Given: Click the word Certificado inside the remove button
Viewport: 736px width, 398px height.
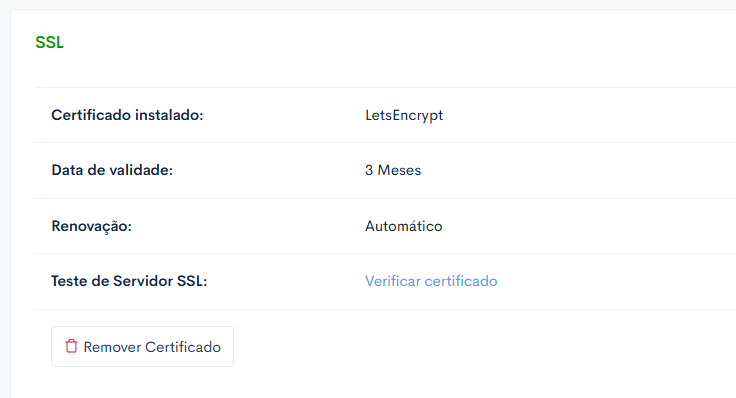Looking at the screenshot, I should click(x=183, y=347).
